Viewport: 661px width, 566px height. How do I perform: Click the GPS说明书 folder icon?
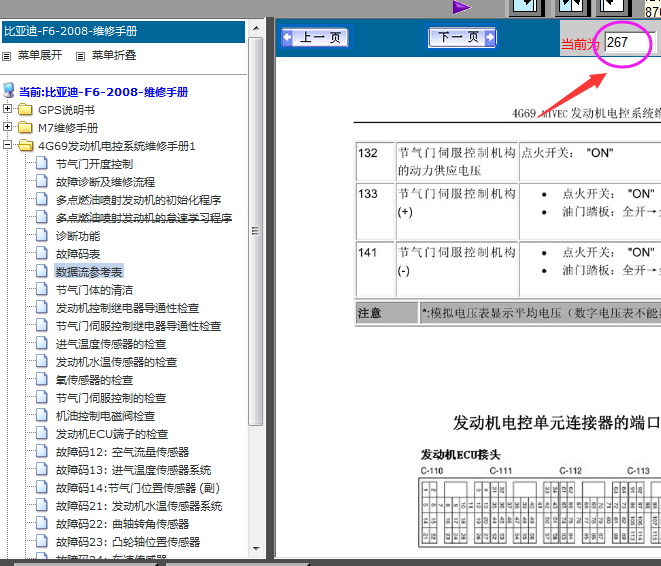point(25,110)
